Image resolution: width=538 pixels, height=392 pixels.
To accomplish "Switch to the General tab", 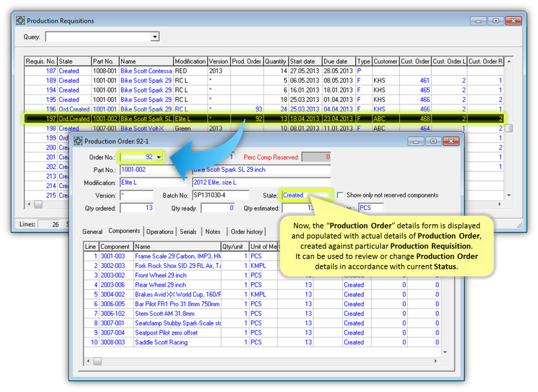I will click(x=93, y=232).
